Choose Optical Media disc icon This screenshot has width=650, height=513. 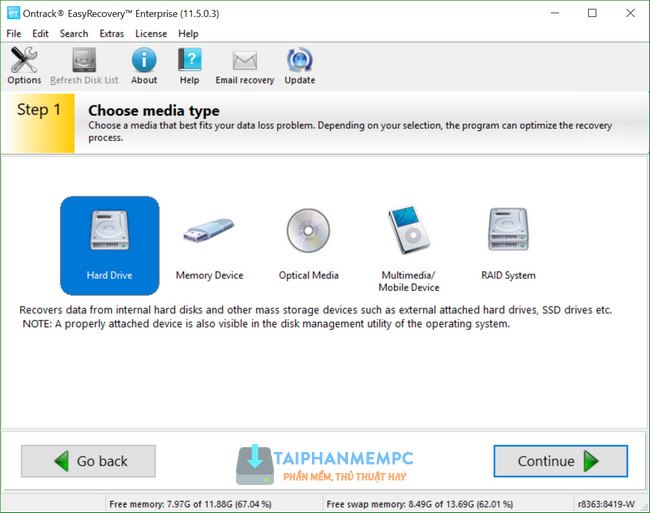308,245
